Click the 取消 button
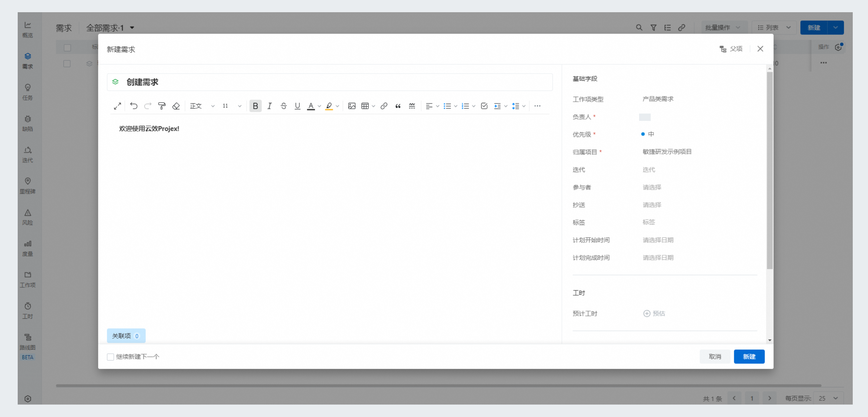868x417 pixels. pos(715,357)
